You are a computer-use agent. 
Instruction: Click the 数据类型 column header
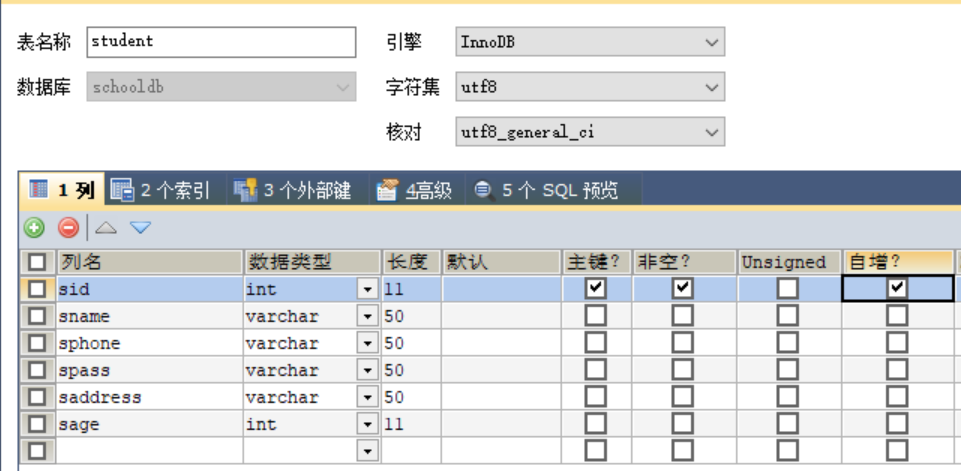313,262
